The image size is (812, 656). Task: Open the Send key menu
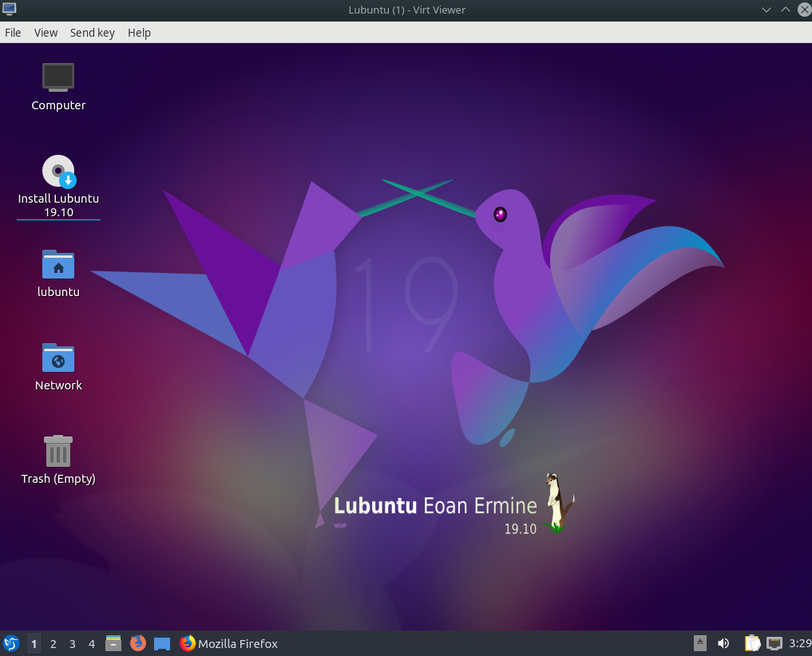[93, 33]
